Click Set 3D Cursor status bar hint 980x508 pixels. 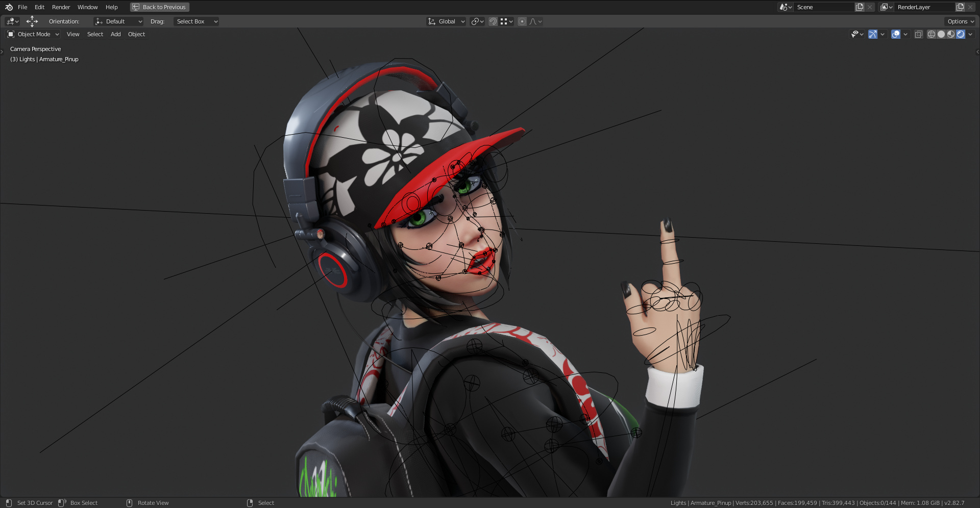click(35, 503)
